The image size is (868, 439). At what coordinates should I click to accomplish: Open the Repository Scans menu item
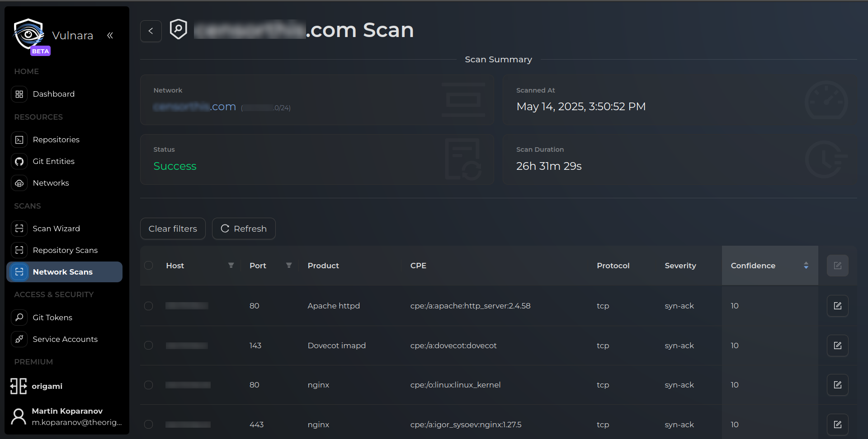click(65, 250)
